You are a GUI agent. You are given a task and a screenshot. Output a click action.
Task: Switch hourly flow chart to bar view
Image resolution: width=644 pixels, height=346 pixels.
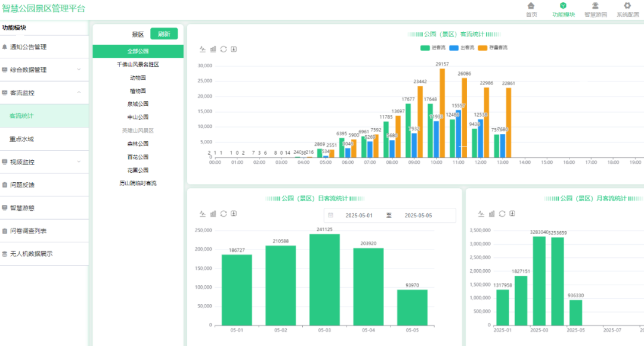(x=213, y=49)
